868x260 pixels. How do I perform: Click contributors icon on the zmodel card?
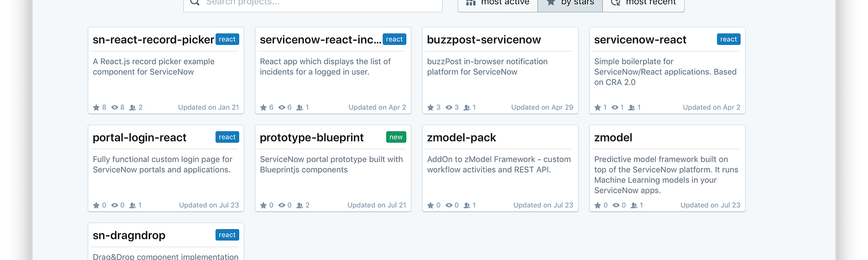tap(634, 205)
